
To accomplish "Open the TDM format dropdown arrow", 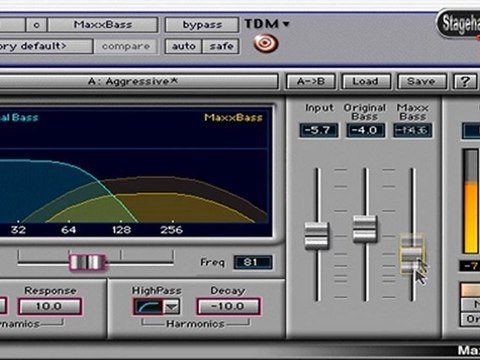I will tap(286, 24).
